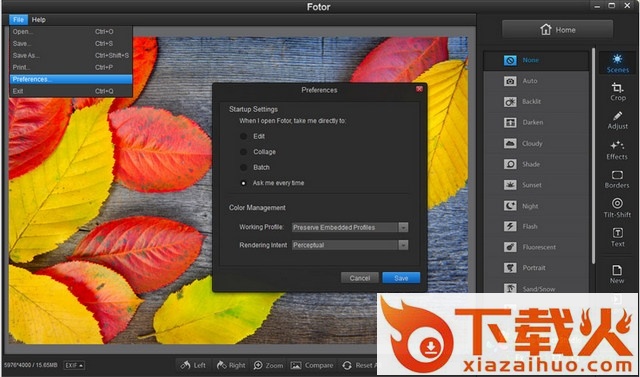
Task: Choose Preferences... from File menu
Action: point(71,79)
